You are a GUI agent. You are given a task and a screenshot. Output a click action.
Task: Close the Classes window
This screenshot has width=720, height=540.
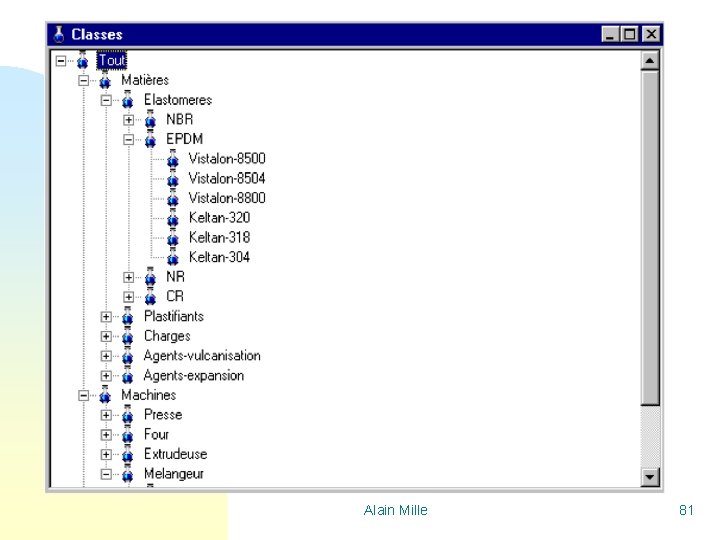coord(651,34)
